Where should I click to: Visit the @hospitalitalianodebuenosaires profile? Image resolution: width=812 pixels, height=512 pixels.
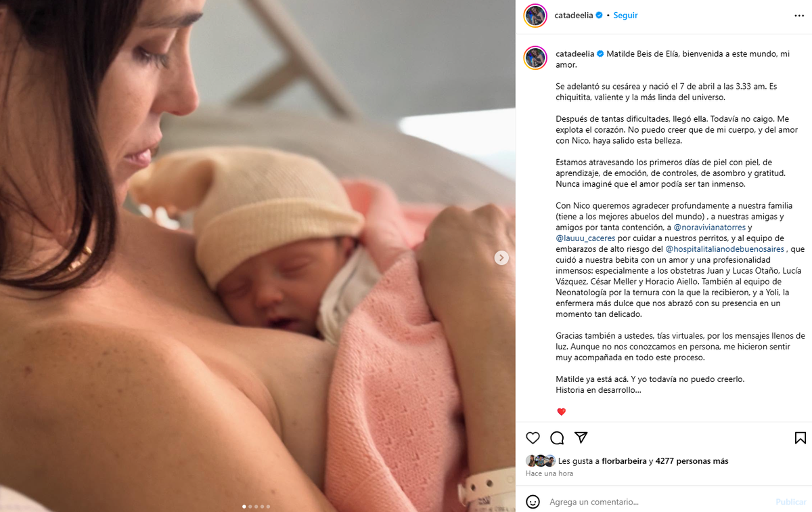coord(724,249)
